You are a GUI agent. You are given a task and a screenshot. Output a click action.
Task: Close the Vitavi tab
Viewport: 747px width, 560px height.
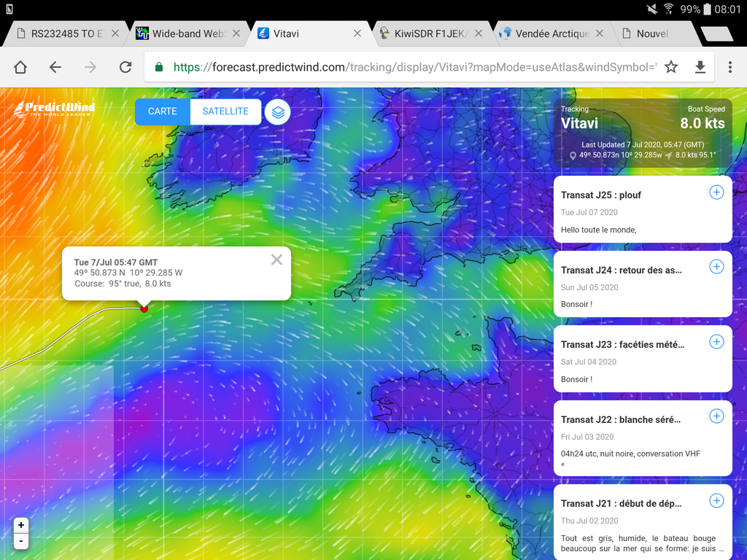pos(357,34)
